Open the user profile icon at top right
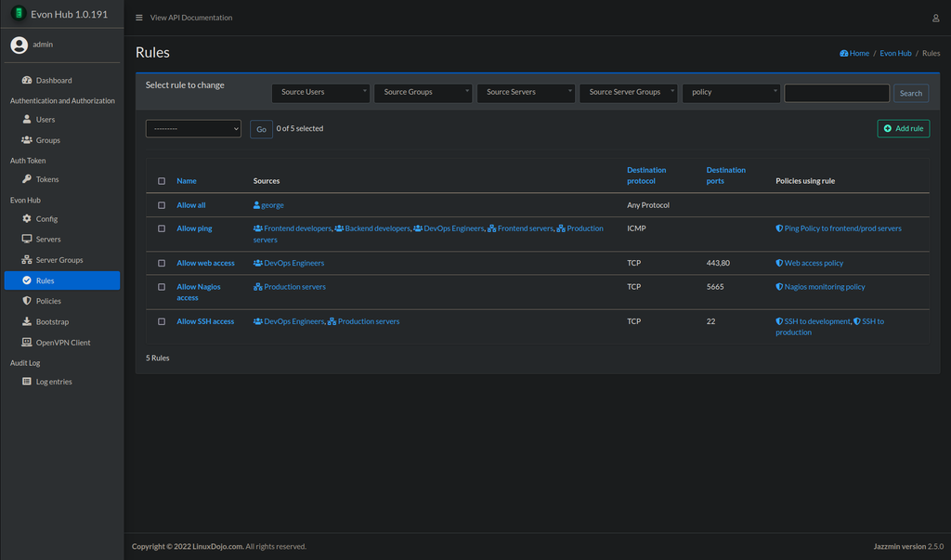 (x=936, y=19)
